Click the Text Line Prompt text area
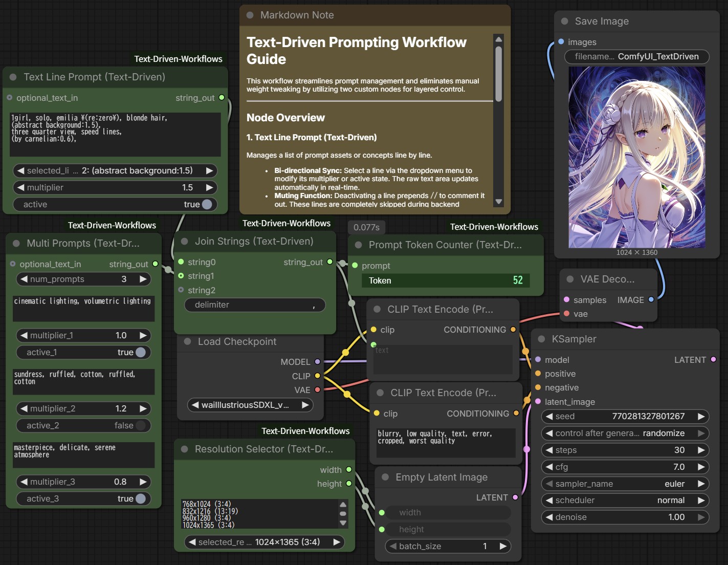Viewport: 728px width, 565px height. (115, 135)
